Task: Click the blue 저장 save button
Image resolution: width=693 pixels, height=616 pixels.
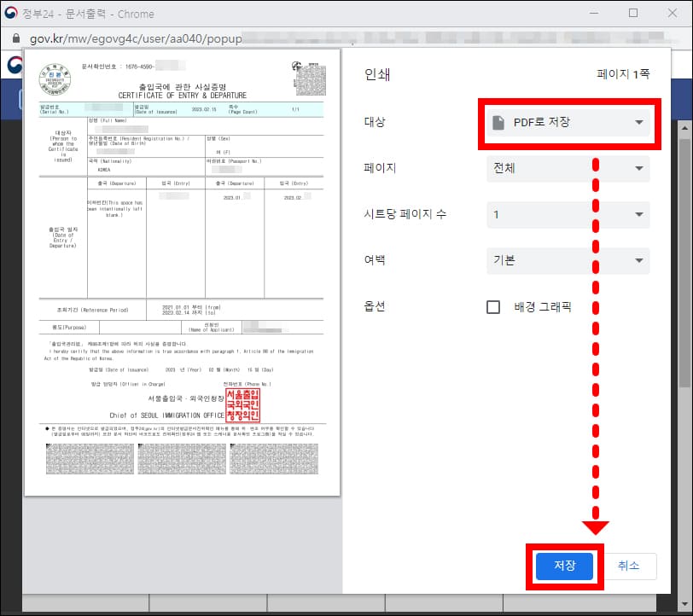Action: click(x=563, y=566)
